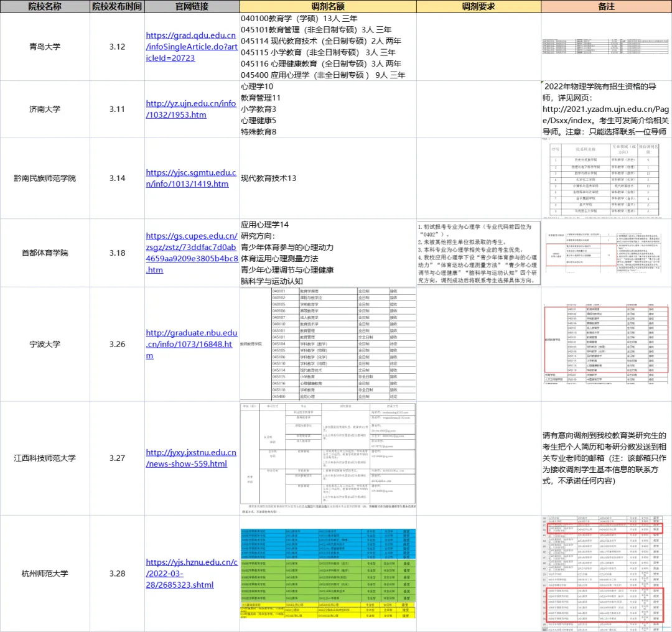Select the 官网链接 column header
The image size is (672, 632).
(x=192, y=6)
